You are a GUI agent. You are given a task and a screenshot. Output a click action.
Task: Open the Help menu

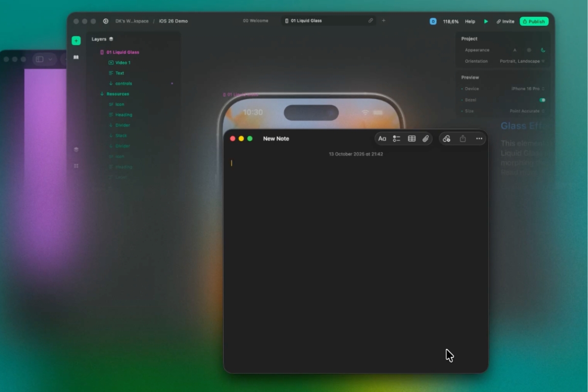pyautogui.click(x=470, y=22)
